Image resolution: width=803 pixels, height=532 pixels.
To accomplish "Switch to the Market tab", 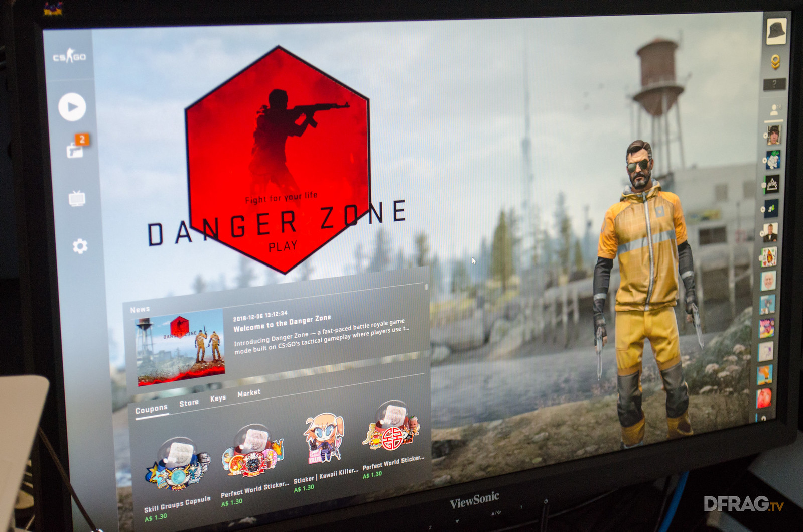I will point(249,393).
